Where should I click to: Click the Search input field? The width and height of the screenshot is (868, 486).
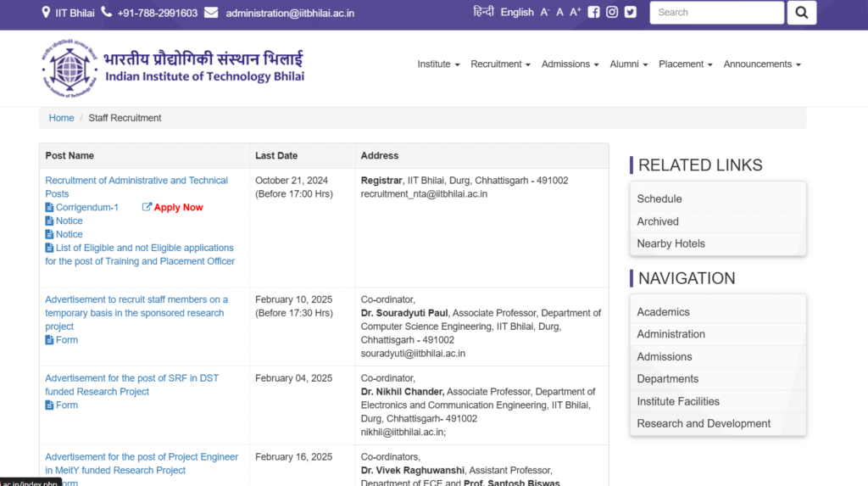pyautogui.click(x=717, y=12)
